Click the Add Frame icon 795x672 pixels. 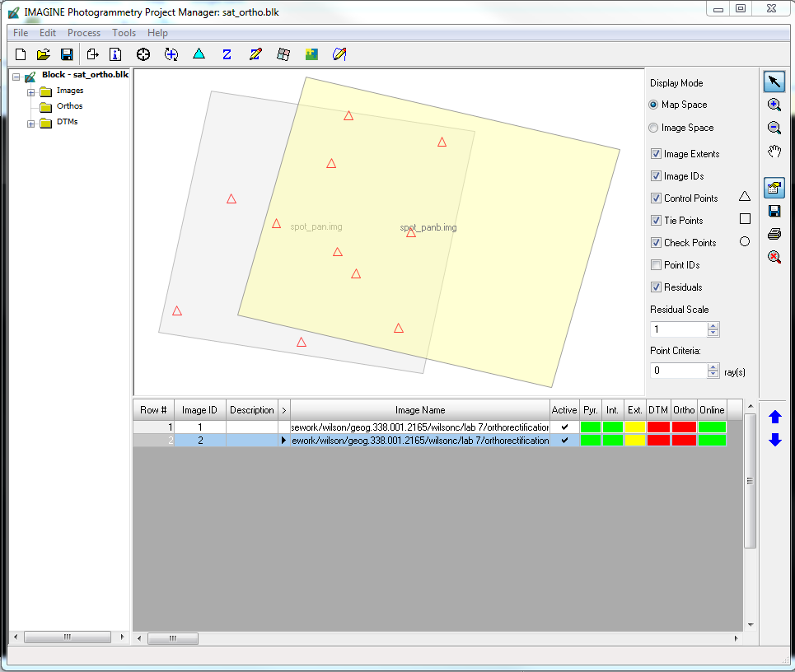92,54
